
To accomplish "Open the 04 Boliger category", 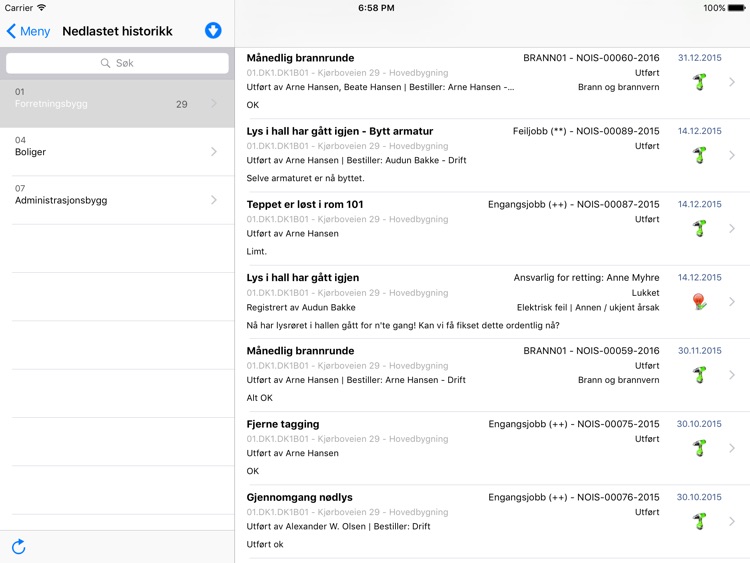I will 117,152.
